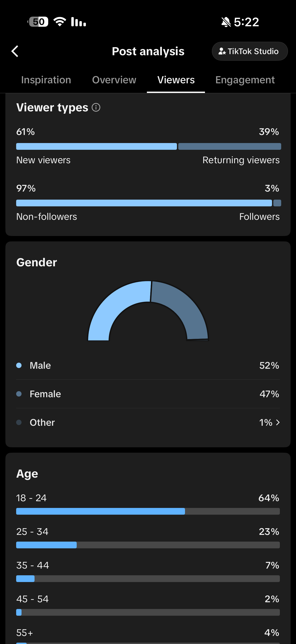Tap the battery indicator showing 50

point(38,22)
